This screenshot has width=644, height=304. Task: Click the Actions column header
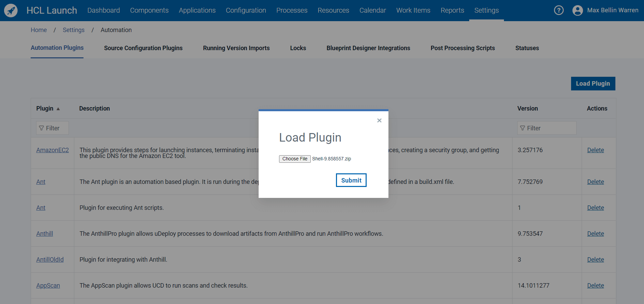[x=597, y=108]
